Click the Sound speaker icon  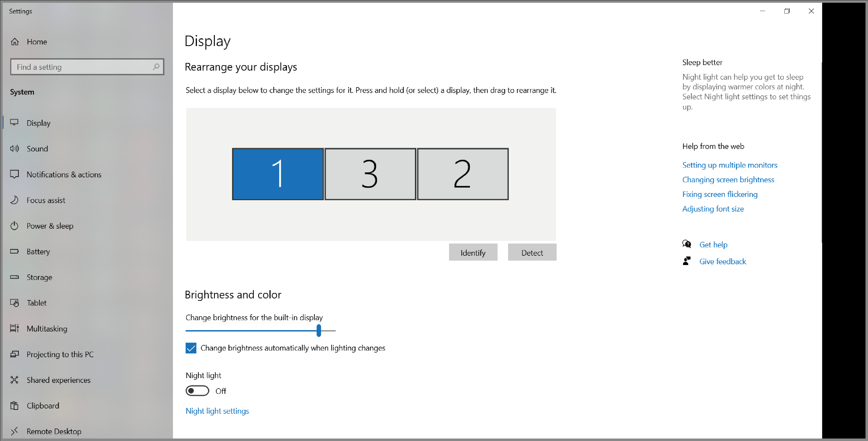tap(15, 149)
